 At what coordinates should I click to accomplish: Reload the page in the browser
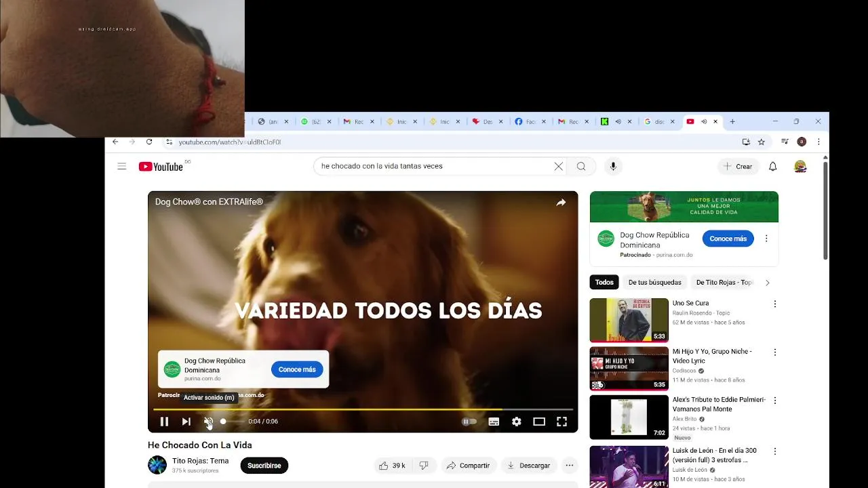[149, 142]
